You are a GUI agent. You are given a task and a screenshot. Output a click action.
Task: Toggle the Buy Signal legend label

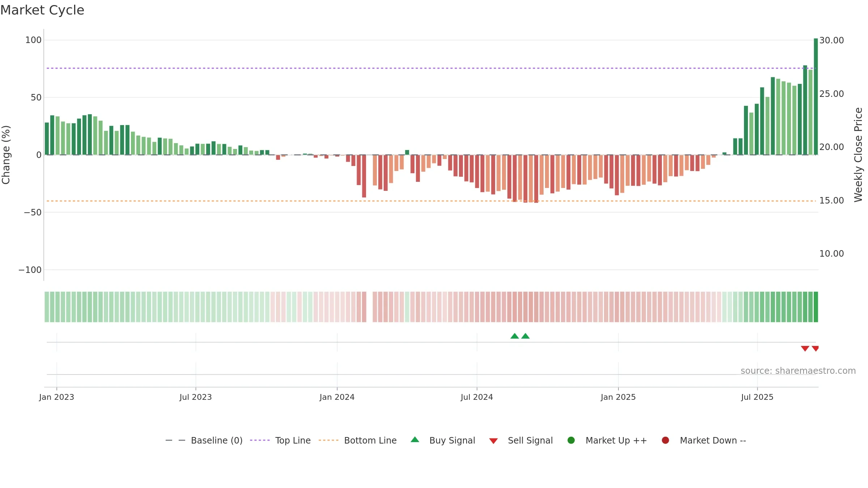[x=452, y=441]
